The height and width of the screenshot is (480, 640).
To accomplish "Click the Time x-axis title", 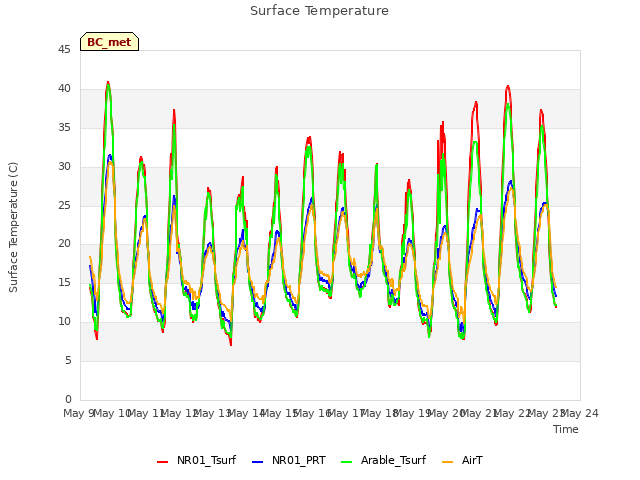I will pyautogui.click(x=566, y=429).
